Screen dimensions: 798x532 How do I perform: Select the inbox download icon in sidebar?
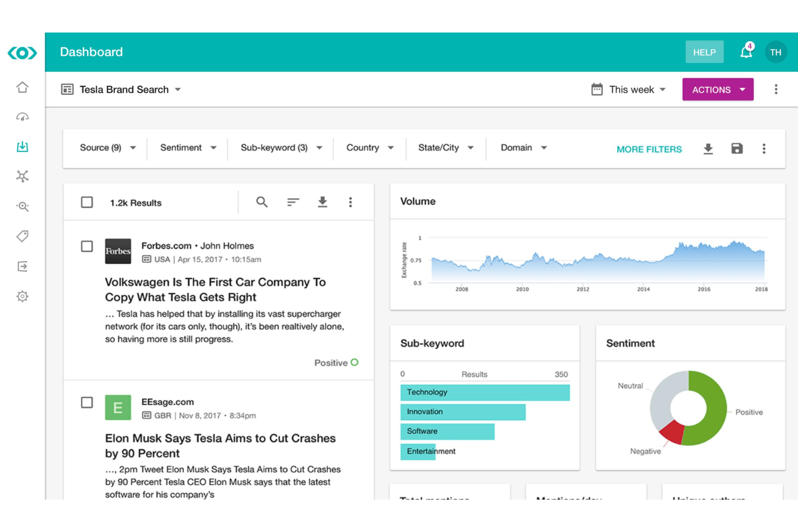click(22, 147)
